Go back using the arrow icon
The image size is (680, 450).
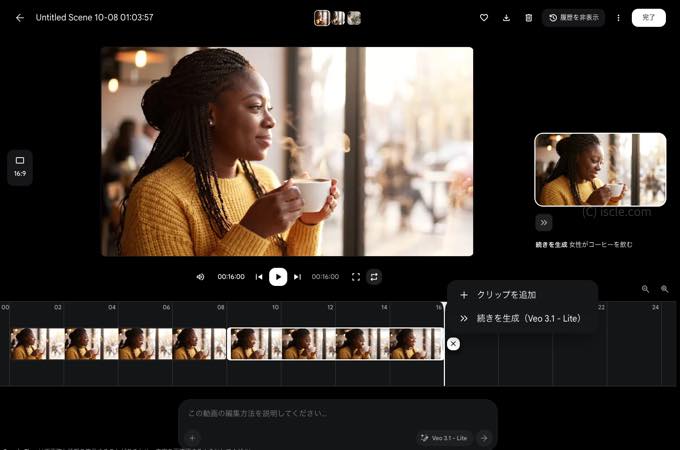pyautogui.click(x=20, y=18)
